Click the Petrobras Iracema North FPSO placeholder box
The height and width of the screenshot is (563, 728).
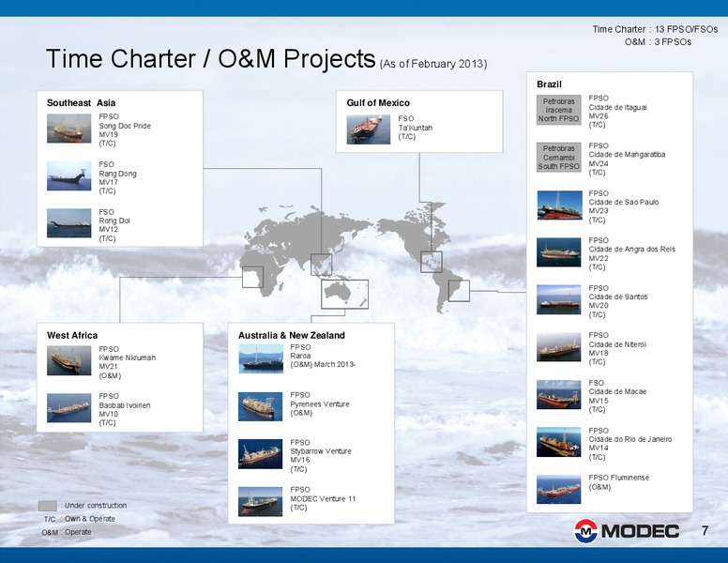(559, 110)
